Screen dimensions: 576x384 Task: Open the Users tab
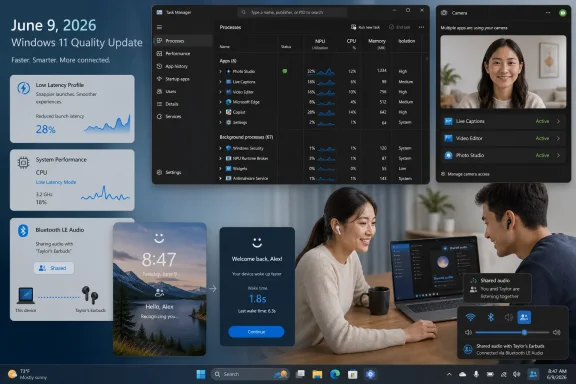tap(183, 91)
